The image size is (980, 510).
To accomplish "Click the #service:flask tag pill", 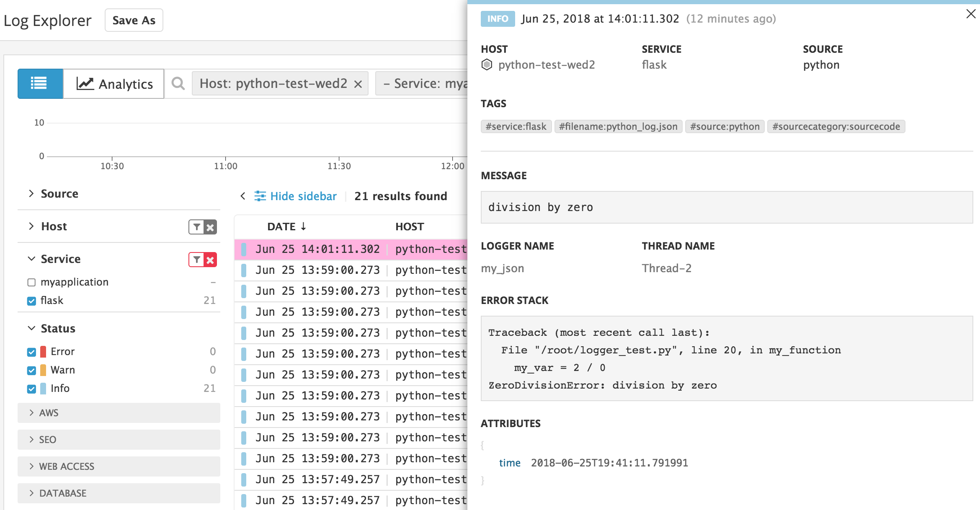I will coord(516,126).
